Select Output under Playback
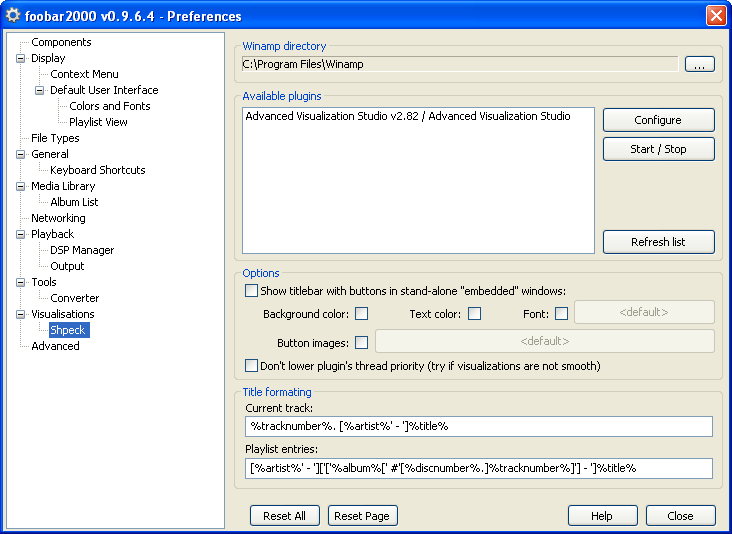 coord(67,266)
